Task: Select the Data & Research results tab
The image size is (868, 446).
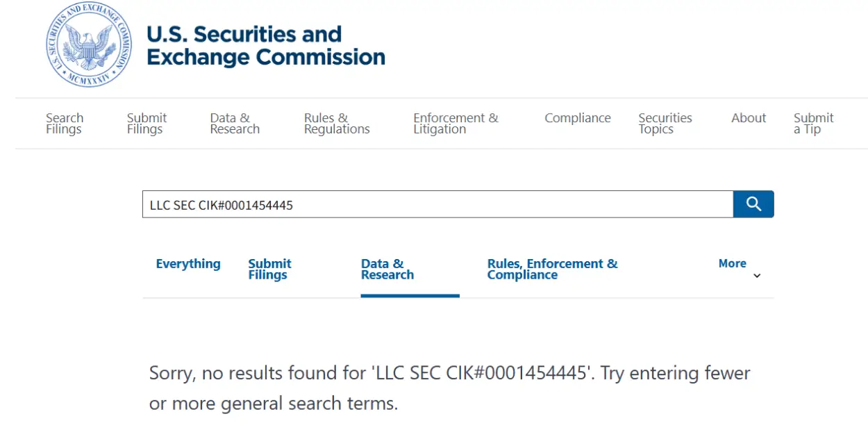Action: point(387,270)
